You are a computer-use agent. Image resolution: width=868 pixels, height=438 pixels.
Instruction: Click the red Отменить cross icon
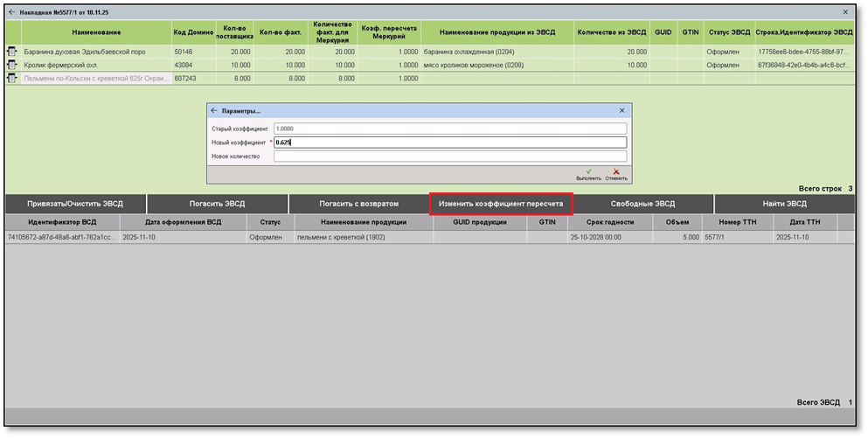pos(616,172)
